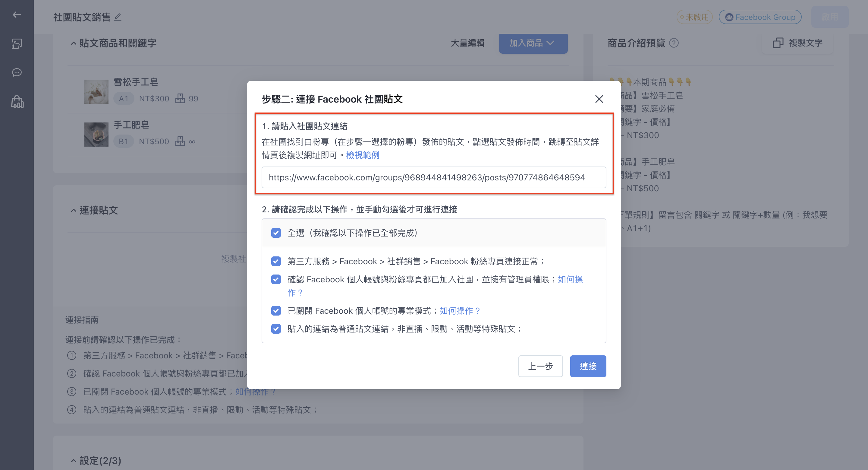Click the help icon beside 商品介紹預覽
The width and height of the screenshot is (868, 470).
[x=674, y=43]
